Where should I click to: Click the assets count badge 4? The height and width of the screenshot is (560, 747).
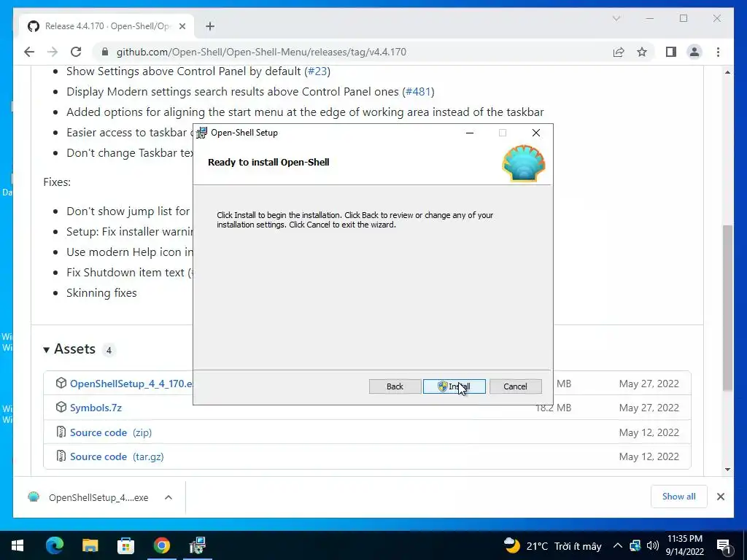click(x=109, y=351)
